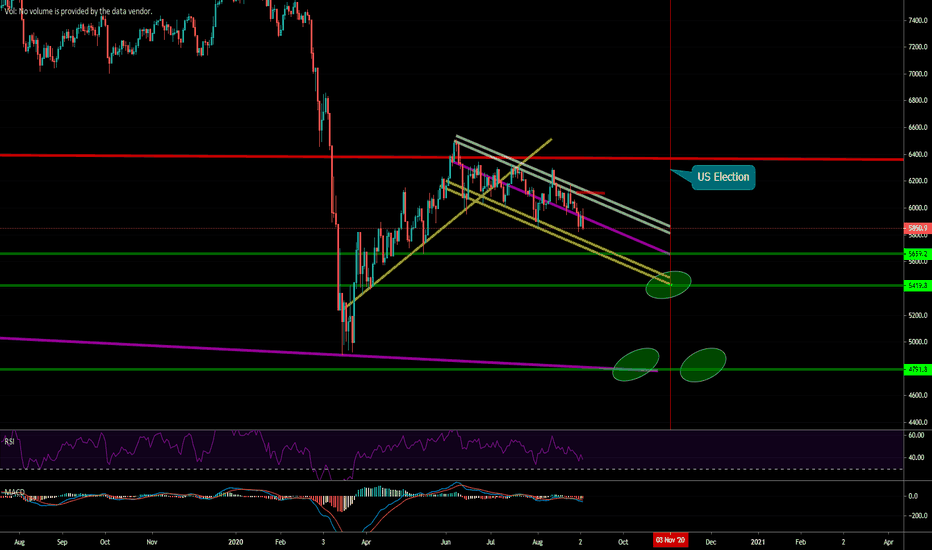Viewport: 932px width, 550px height.
Task: Click the 4400.0 price axis label
Action: 918,423
